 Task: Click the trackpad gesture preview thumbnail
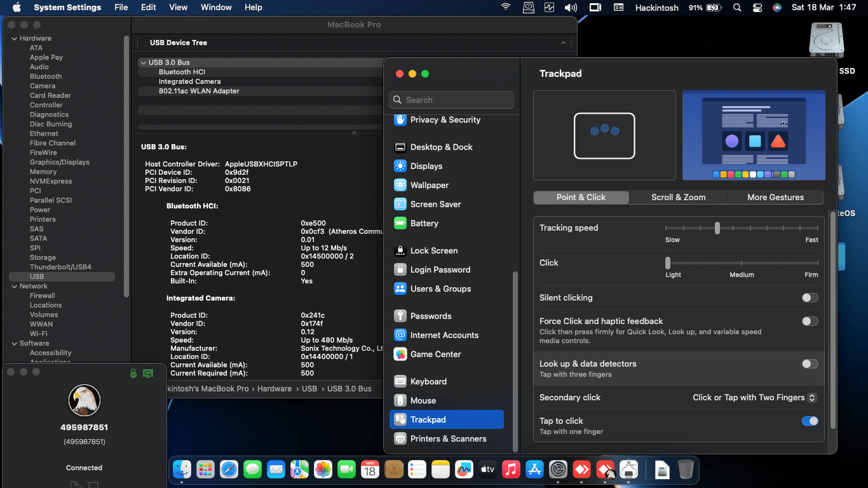604,135
